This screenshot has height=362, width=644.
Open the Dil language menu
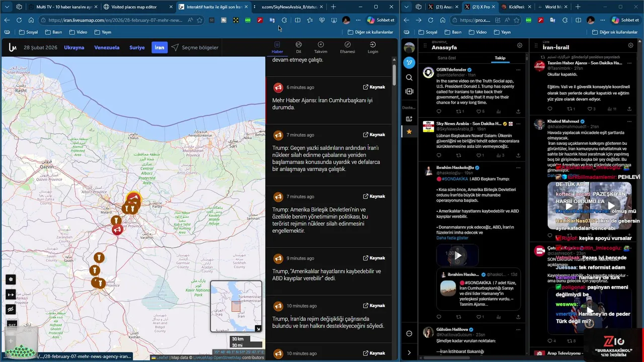pos(298,47)
